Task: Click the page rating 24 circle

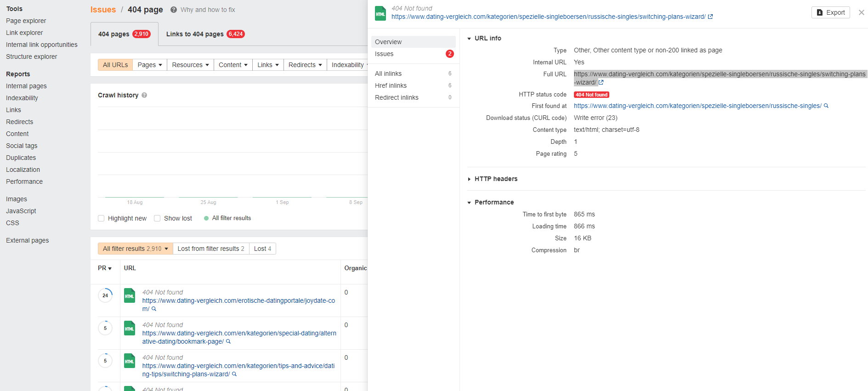Action: 105,295
